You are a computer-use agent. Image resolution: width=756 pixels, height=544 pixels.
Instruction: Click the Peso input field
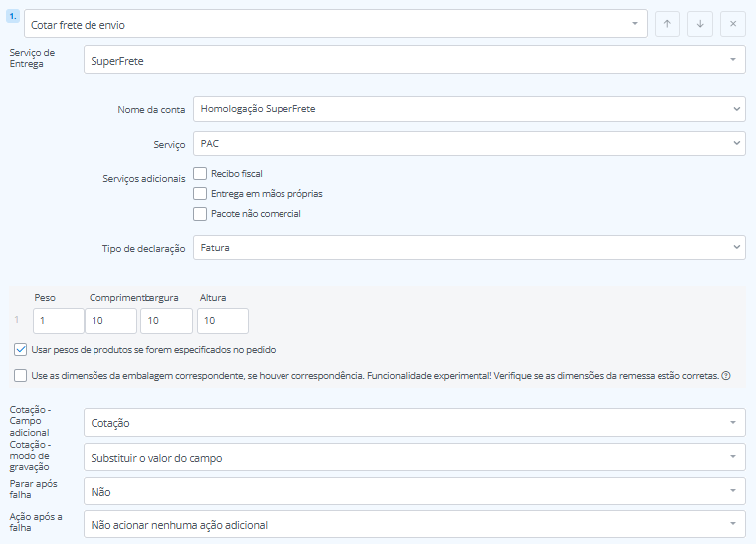[59, 320]
